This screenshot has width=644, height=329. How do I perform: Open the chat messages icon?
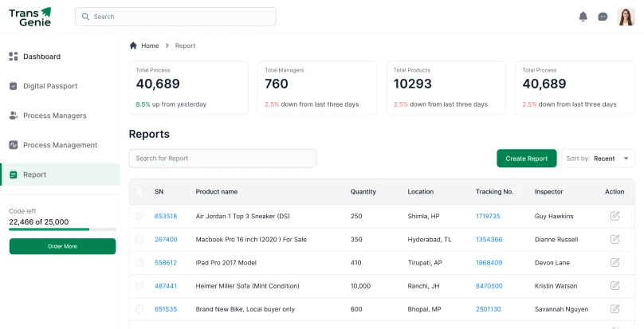click(x=603, y=17)
